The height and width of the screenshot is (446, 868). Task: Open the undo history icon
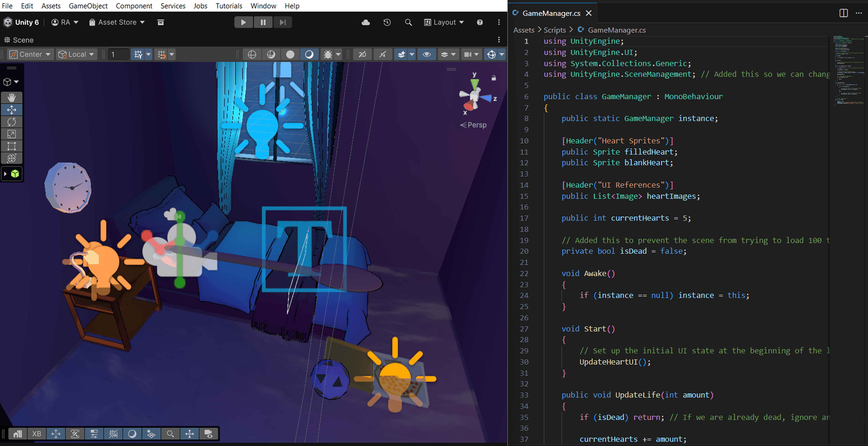click(x=387, y=22)
